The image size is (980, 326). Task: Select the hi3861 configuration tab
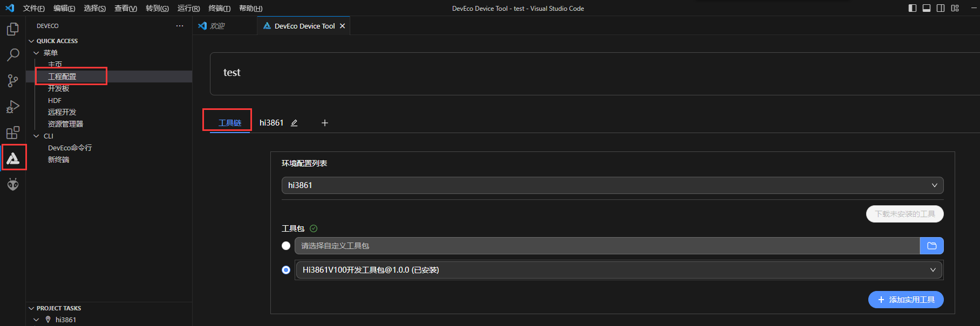pos(271,123)
